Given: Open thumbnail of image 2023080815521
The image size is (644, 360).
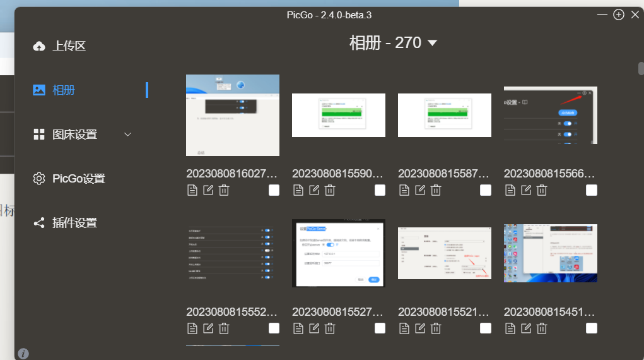Looking at the screenshot, I should (445, 253).
